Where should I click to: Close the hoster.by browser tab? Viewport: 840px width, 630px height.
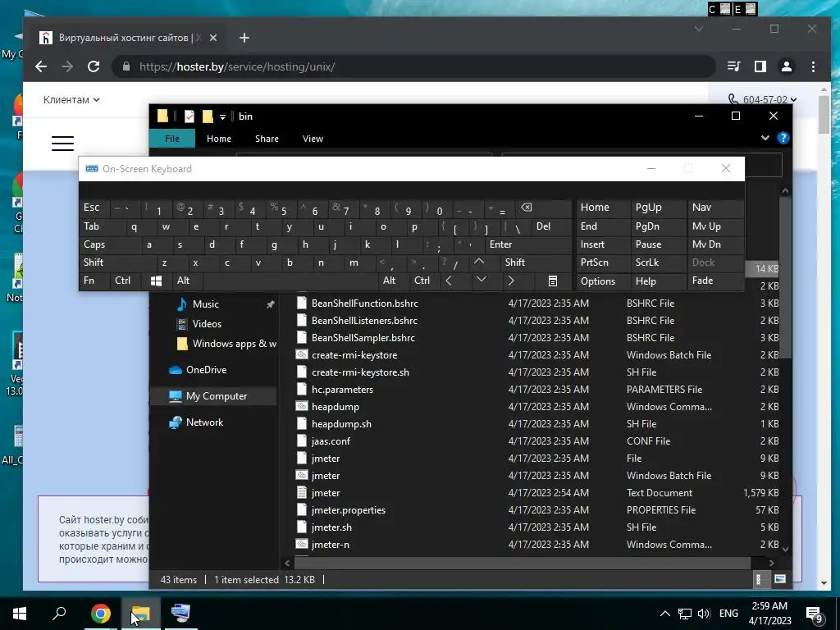[213, 38]
